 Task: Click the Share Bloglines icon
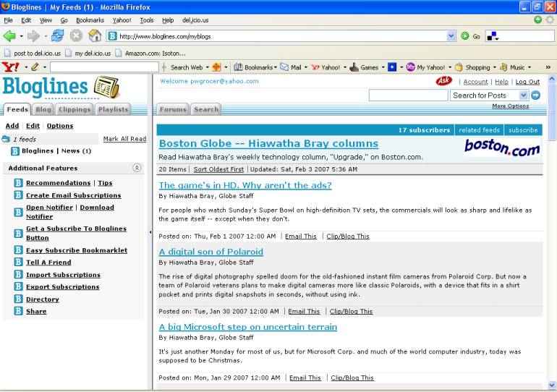[x=19, y=311]
